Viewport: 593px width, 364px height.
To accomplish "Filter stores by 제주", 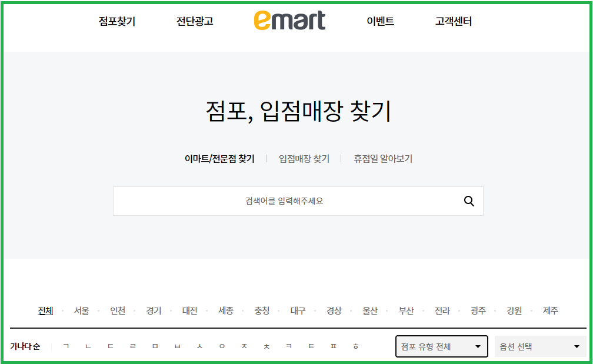I will [x=550, y=310].
